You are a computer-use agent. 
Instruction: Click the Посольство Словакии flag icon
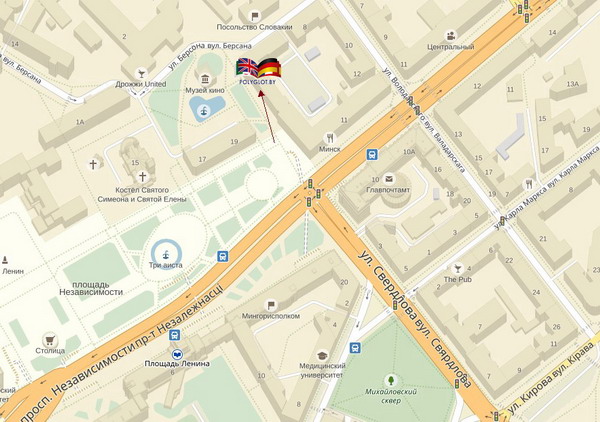pyautogui.click(x=254, y=16)
